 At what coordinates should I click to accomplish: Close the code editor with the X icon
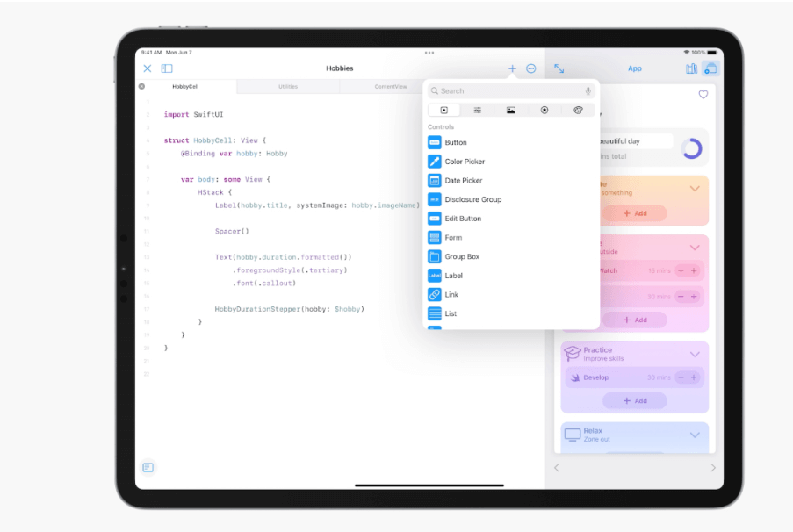(148, 68)
